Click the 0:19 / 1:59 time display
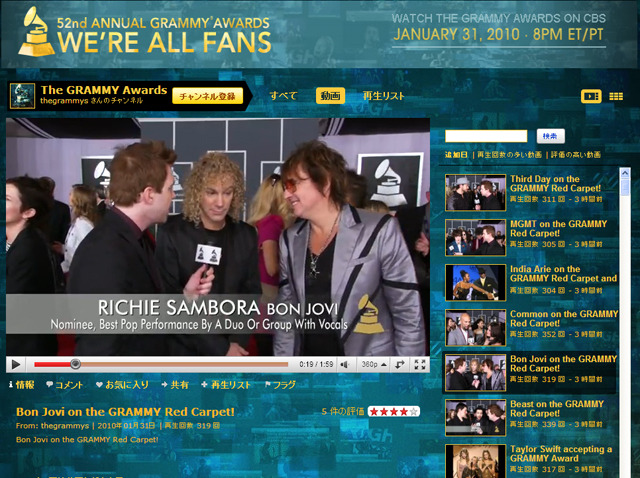Screen dimensions: 640x478 [x=316, y=364]
